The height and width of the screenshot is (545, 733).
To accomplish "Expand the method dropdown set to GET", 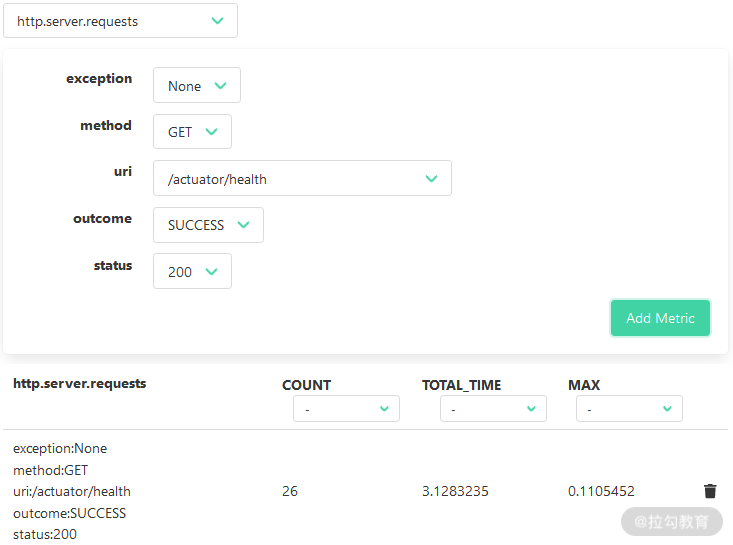I will click(x=192, y=132).
